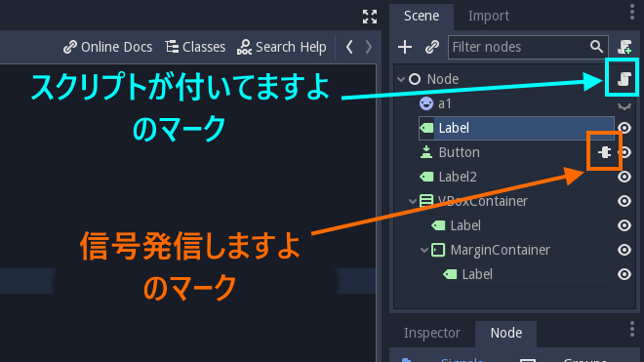
Task: Collapse the MarginContainer node
Action: click(424, 250)
